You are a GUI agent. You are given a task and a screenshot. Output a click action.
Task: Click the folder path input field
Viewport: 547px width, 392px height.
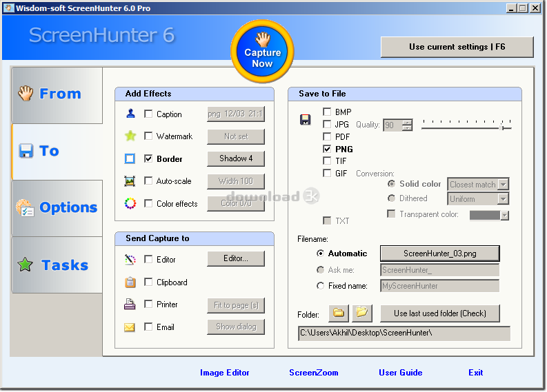[404, 333]
